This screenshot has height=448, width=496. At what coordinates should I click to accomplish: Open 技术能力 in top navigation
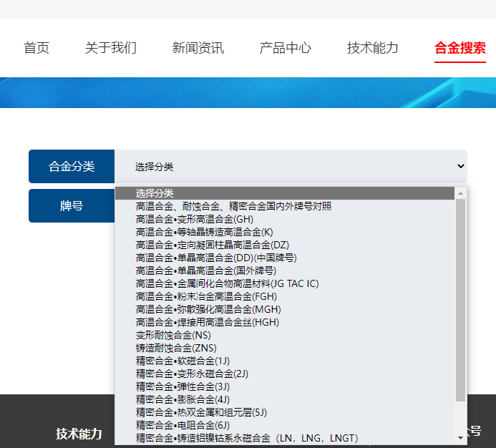(x=372, y=48)
